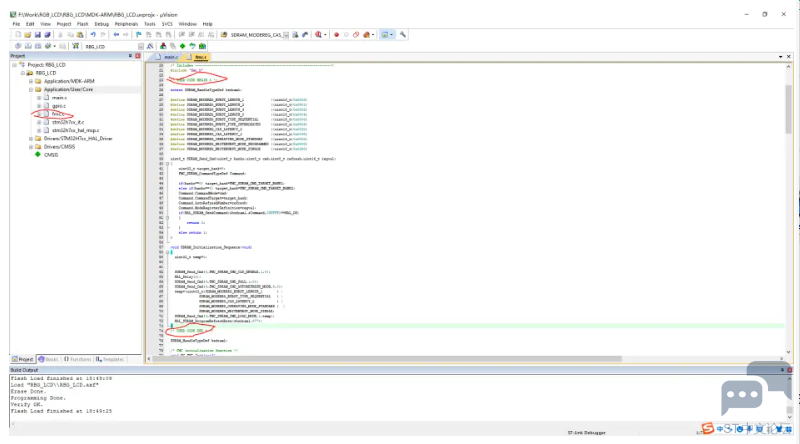The width and height of the screenshot is (800, 444).
Task: Select software packs green arrow icon
Action: tap(192, 46)
